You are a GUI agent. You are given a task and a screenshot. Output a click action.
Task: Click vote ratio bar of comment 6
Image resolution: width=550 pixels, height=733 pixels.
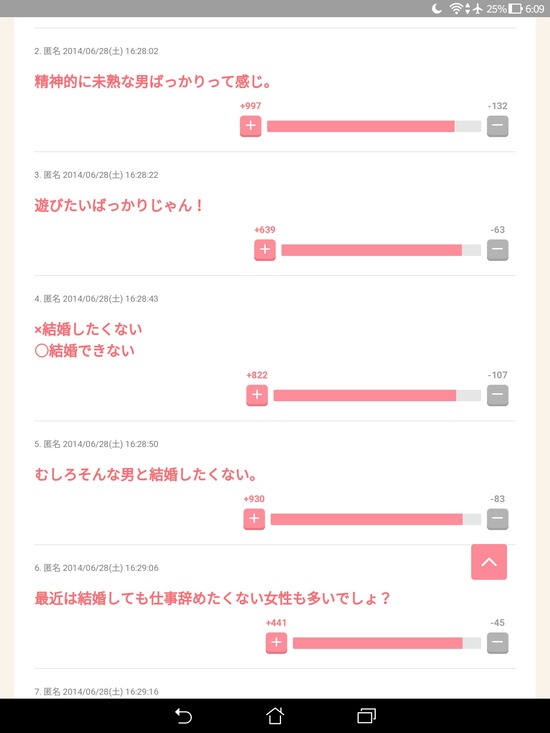tap(387, 643)
